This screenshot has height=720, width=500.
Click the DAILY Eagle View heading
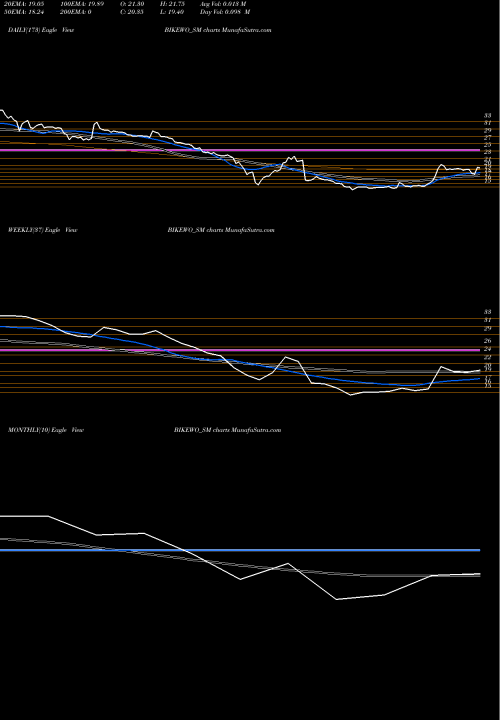[x=41, y=30]
